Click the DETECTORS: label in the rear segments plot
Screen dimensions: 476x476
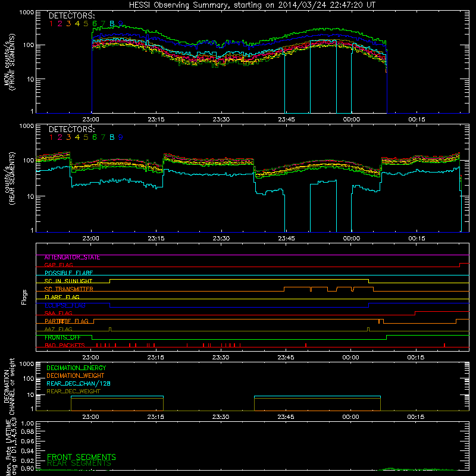pyautogui.click(x=72, y=129)
